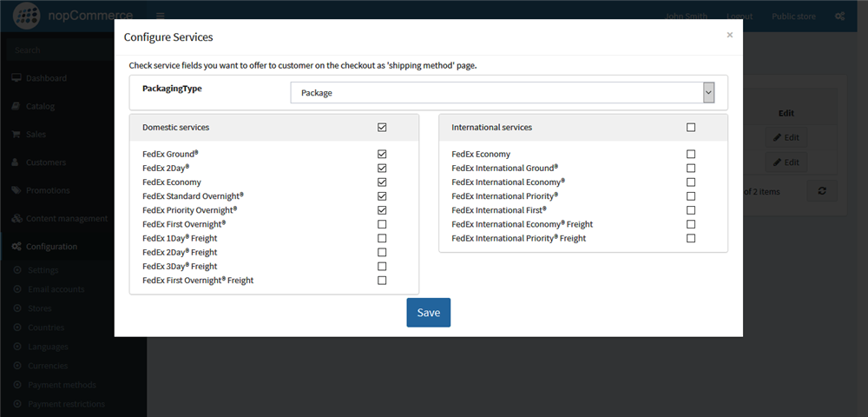The image size is (868, 417).
Task: Toggle the International services header checkbox
Action: [x=691, y=128]
